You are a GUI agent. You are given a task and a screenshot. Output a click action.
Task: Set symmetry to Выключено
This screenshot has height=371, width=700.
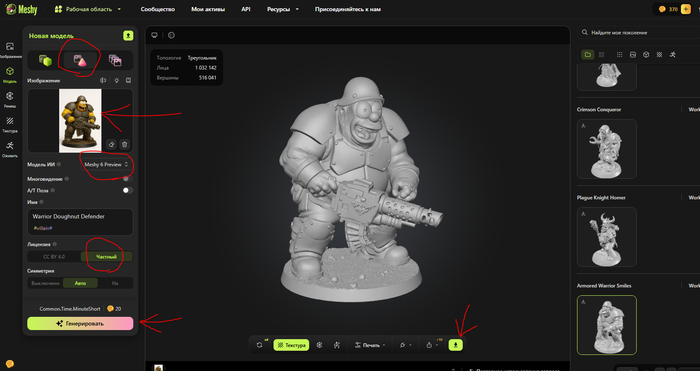pyautogui.click(x=45, y=283)
